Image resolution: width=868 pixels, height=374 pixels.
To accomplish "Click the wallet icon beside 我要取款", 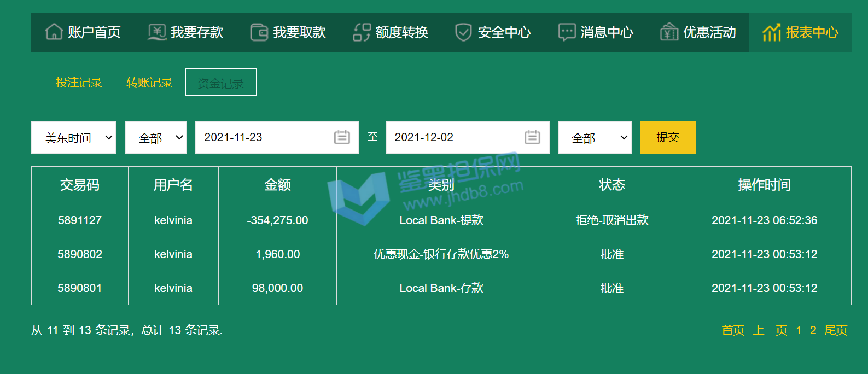I will [x=259, y=32].
